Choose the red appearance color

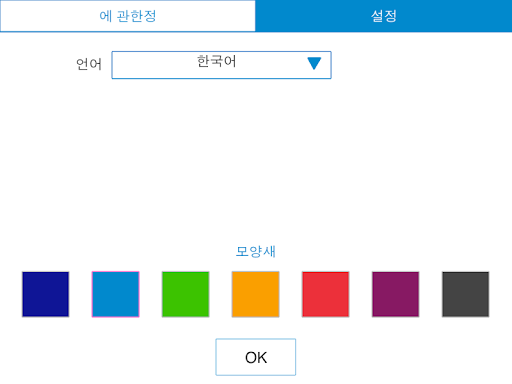click(326, 294)
